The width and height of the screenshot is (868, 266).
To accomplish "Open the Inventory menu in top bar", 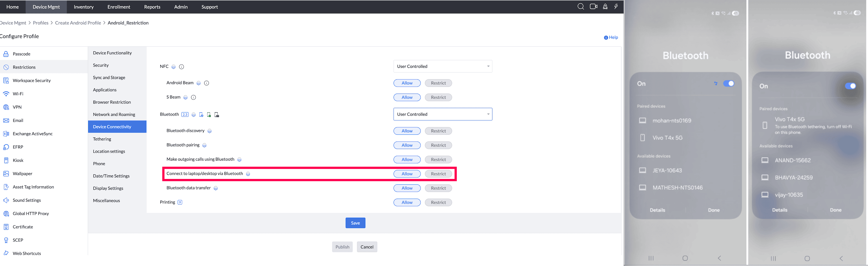I will 83,7.
